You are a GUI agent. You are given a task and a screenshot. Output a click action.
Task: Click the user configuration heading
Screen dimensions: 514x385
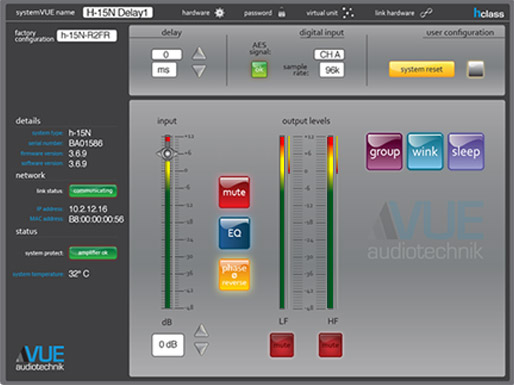pos(460,32)
